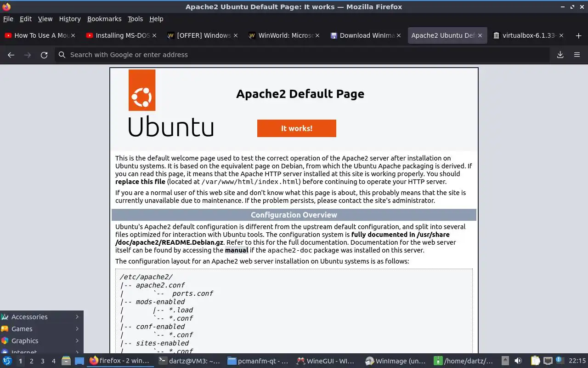Follow the 'manual' link on the page
588x368 pixels.
(237, 250)
